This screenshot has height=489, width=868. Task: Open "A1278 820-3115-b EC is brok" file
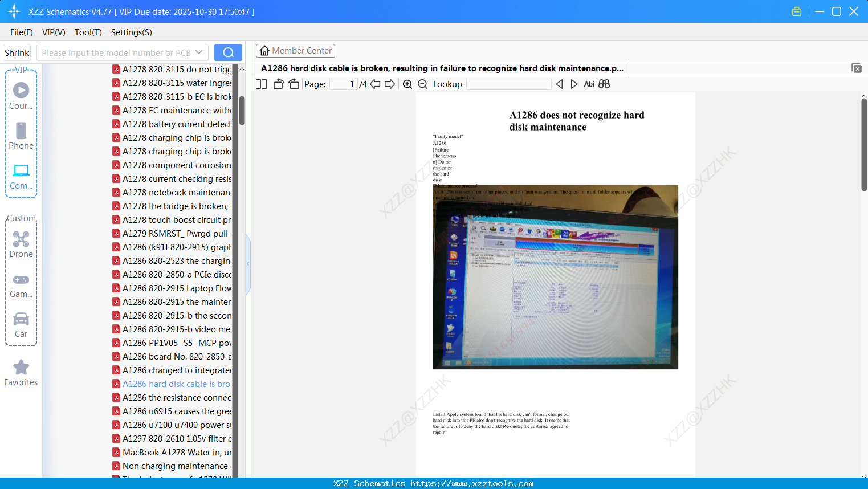172,97
